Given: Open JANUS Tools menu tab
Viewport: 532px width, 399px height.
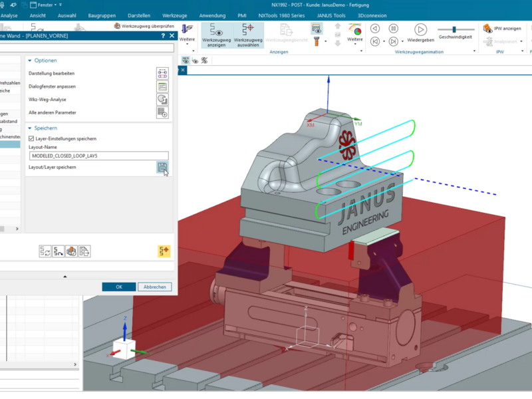Looking at the screenshot, I should [331, 15].
